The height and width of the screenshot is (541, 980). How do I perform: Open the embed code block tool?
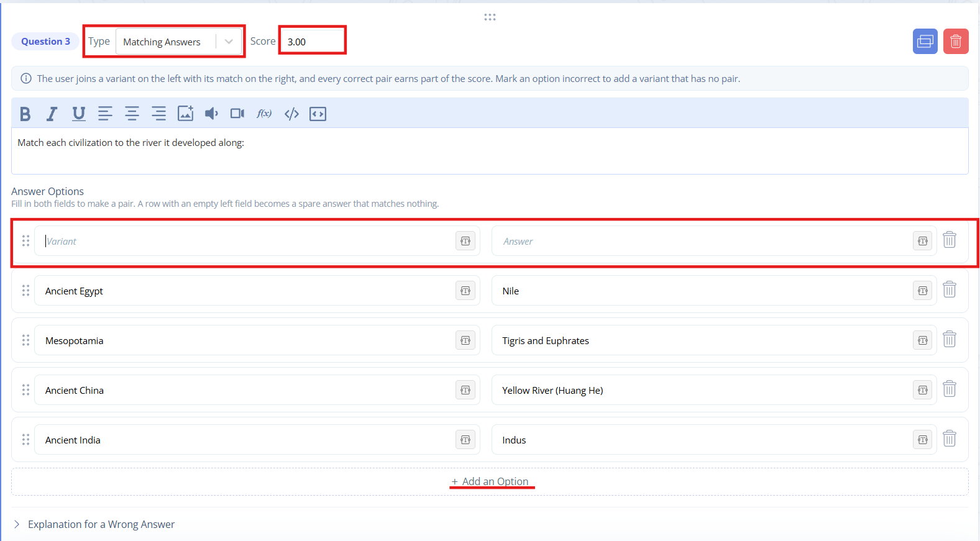point(318,114)
